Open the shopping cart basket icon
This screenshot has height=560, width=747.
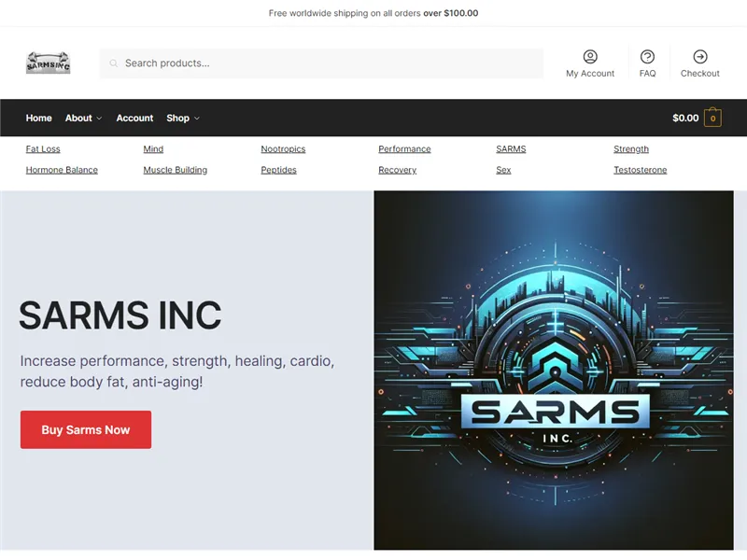coord(712,118)
